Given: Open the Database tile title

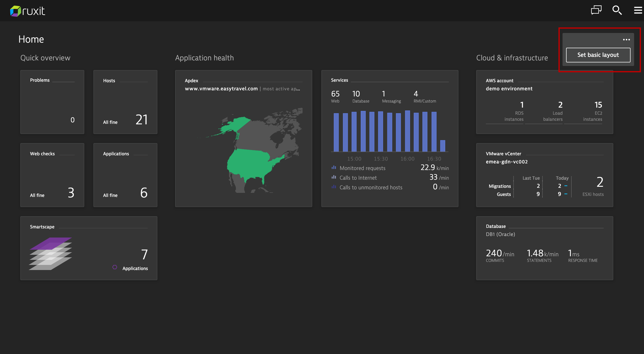Looking at the screenshot, I should pos(496,226).
